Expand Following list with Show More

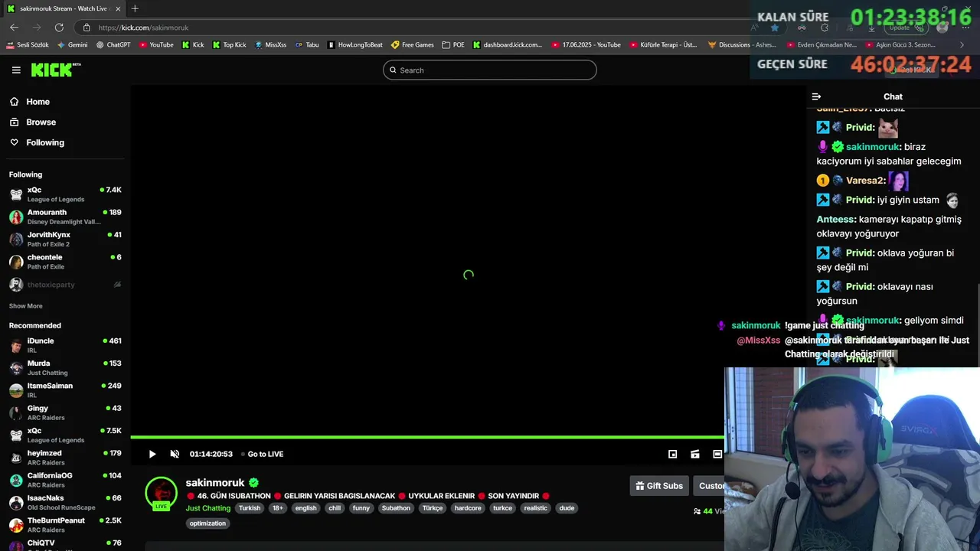coord(26,306)
